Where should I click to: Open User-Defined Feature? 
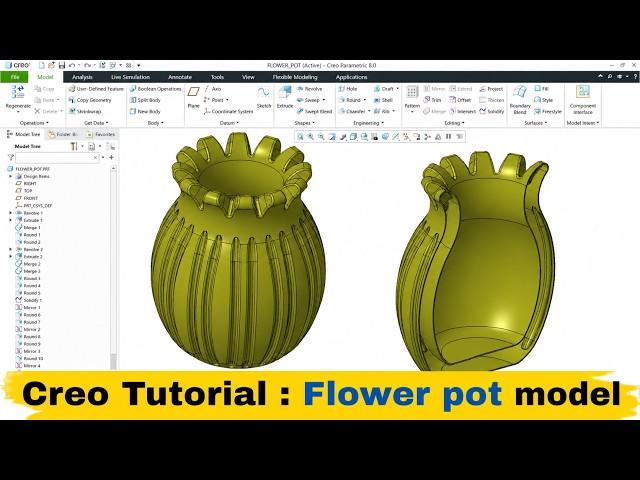coord(96,89)
